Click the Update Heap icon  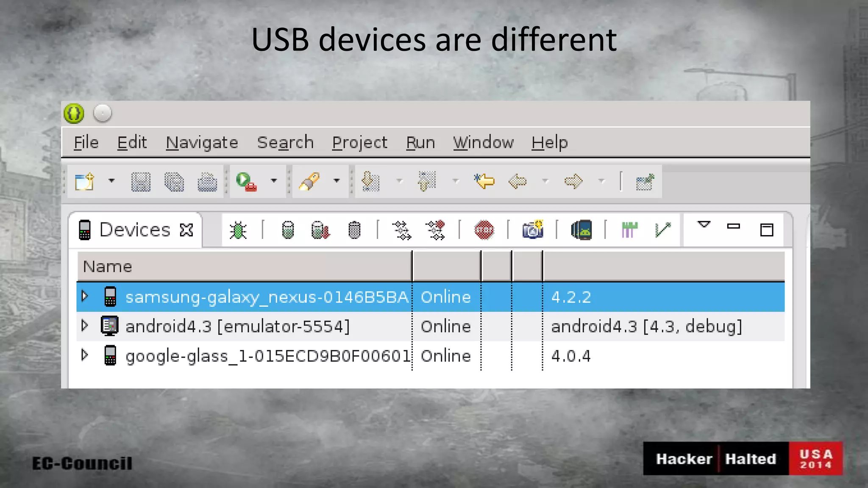pyautogui.click(x=288, y=230)
